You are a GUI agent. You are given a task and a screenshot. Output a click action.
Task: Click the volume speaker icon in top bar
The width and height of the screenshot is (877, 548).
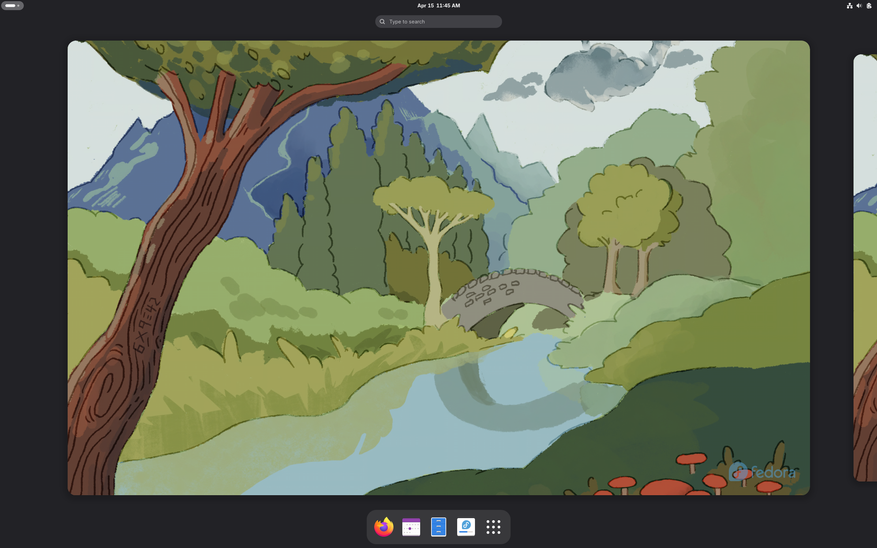click(x=859, y=6)
